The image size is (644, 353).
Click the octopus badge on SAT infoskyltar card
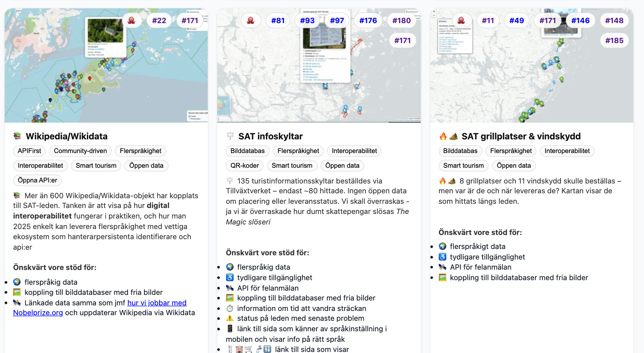(251, 21)
